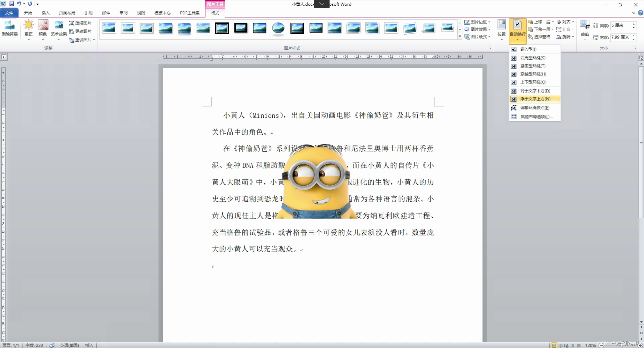Screen dimensions: 644x348
Task: Switch to the Insert (插入) ribbon tab
Action: pyautogui.click(x=45, y=13)
